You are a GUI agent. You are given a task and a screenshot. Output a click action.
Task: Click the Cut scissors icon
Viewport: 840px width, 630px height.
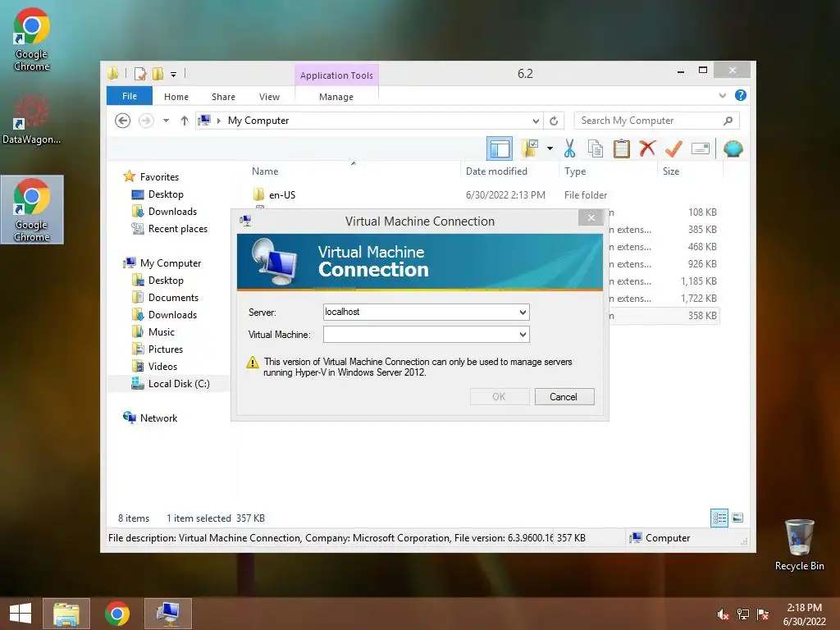coord(569,148)
